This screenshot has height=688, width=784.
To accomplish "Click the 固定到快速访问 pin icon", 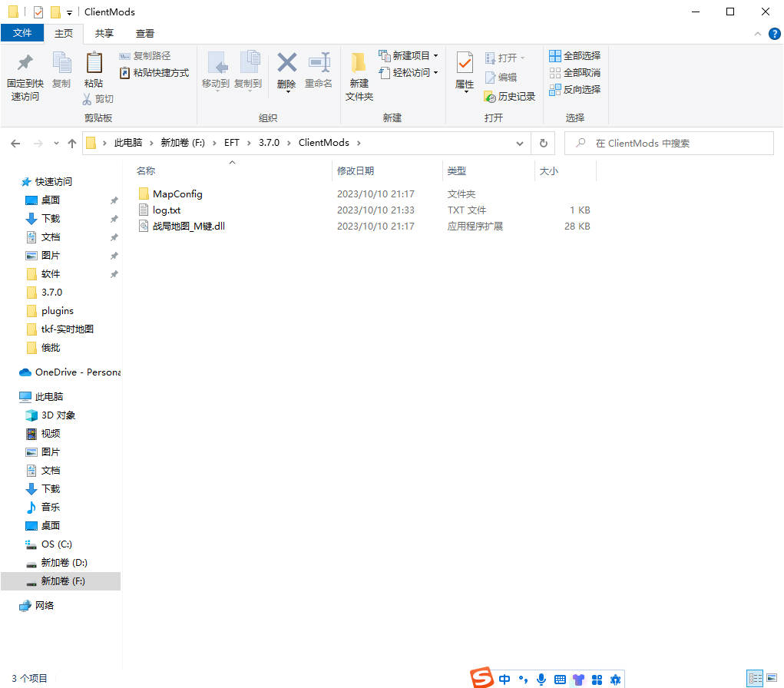I will (25, 63).
